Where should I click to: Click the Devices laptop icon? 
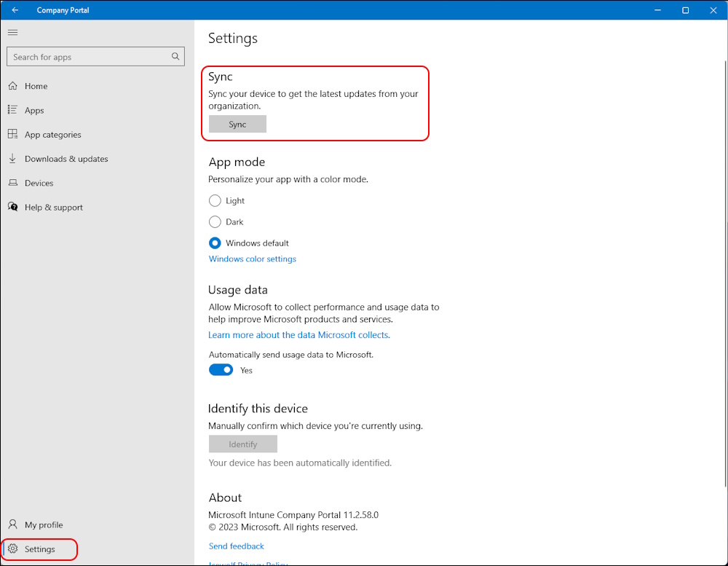[x=12, y=183]
